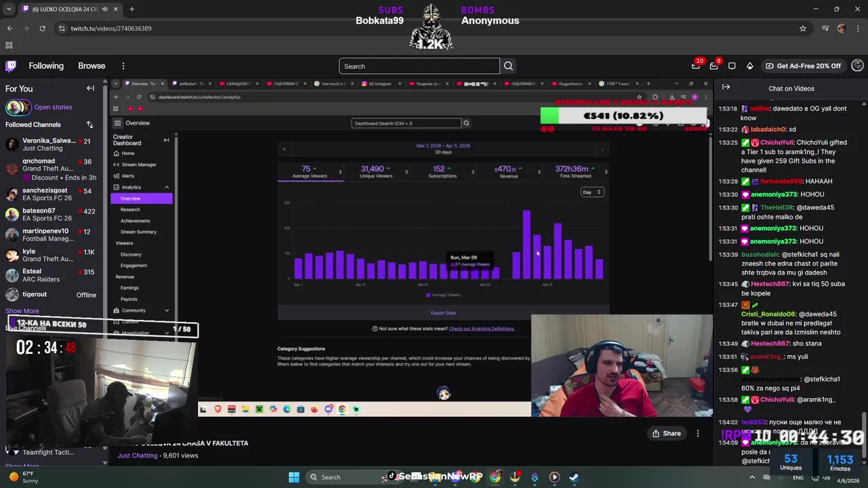Click Get Ad-Free 20% Off button
This screenshot has width=868, height=488.
click(804, 66)
